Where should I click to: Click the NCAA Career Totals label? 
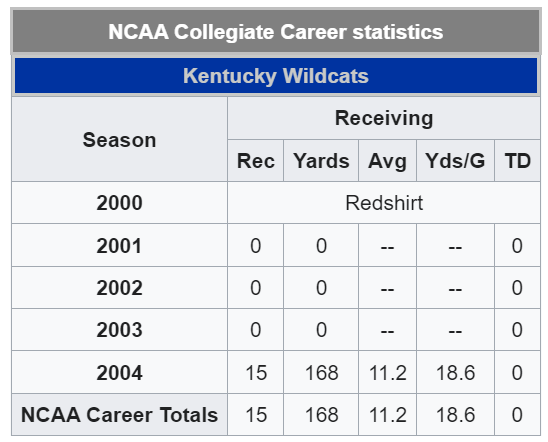(120, 415)
